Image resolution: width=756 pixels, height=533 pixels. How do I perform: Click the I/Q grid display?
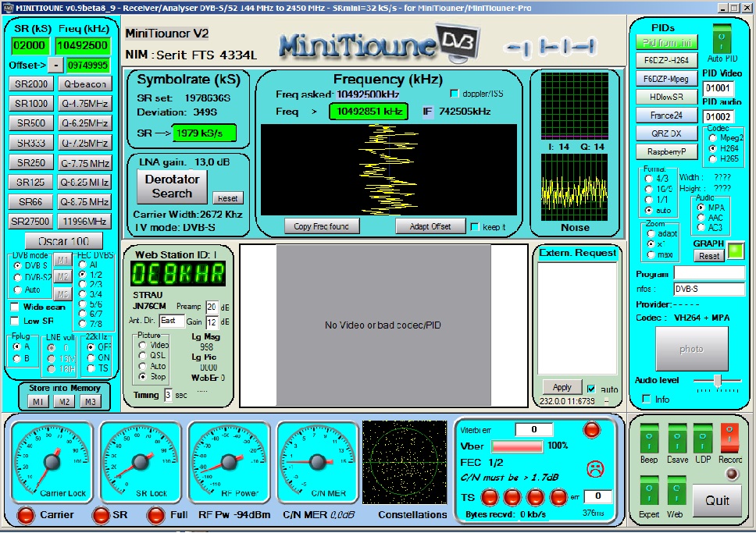[x=574, y=105]
